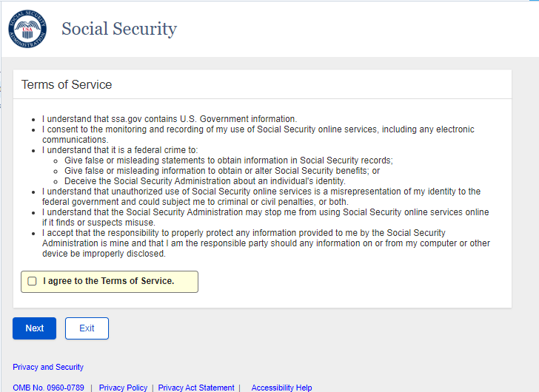The image size is (539, 392).
Task: Open the Privacy Act Statement link
Action: 196,388
